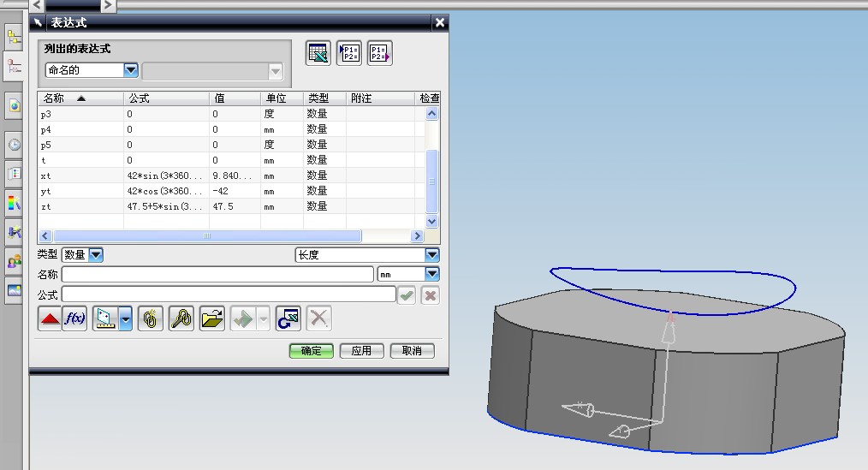Click the edit interpart references key icon
The image size is (868, 470).
pos(181,318)
